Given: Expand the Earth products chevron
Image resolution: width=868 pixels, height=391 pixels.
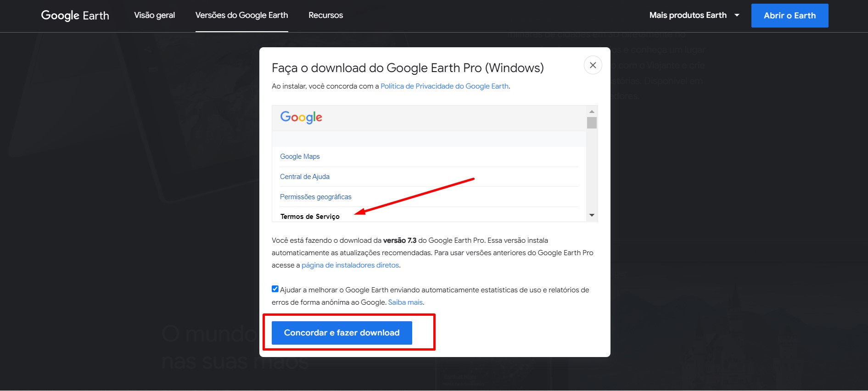Looking at the screenshot, I should tap(736, 15).
